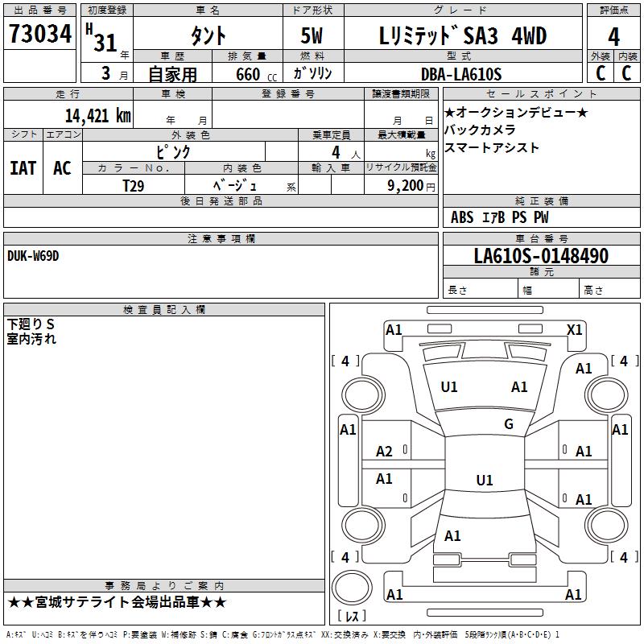The image size is (644, 644).
Task: Click the X1 mark on the diagram
Action: tap(574, 330)
